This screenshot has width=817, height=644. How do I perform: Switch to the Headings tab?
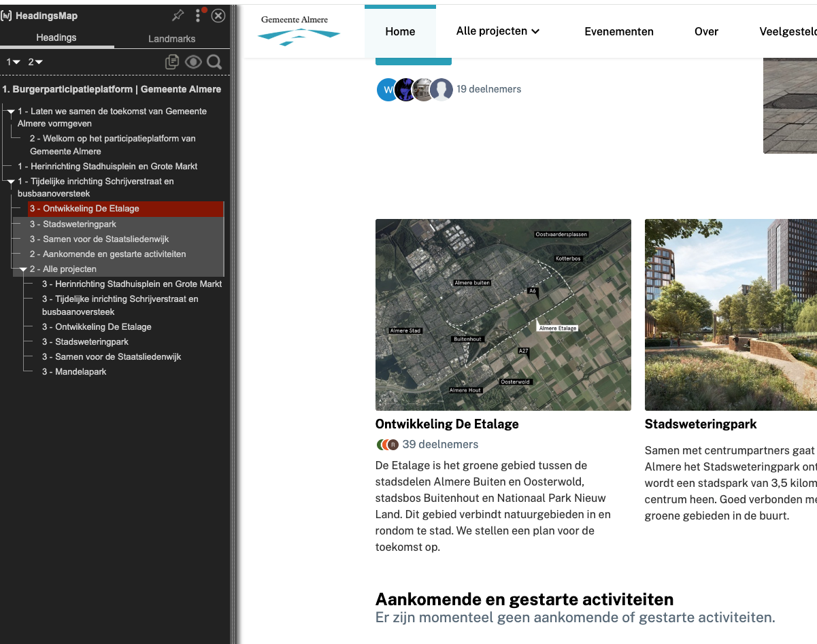point(56,38)
